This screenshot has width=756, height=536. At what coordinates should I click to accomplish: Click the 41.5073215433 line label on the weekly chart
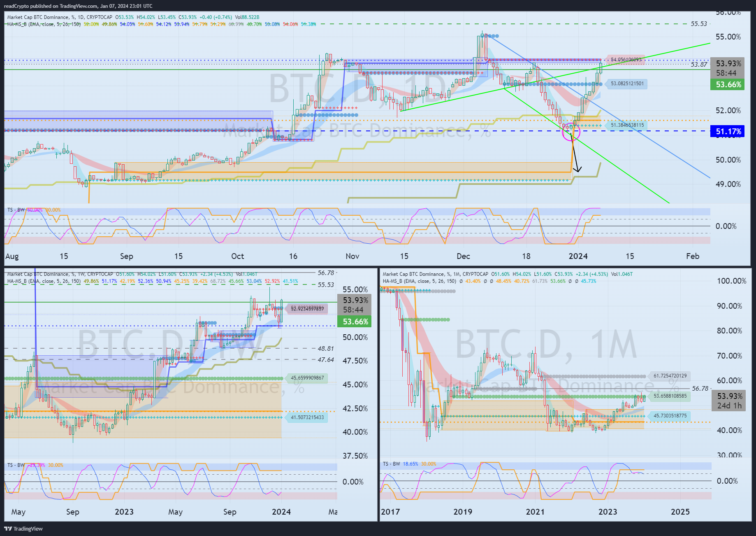pos(307,417)
